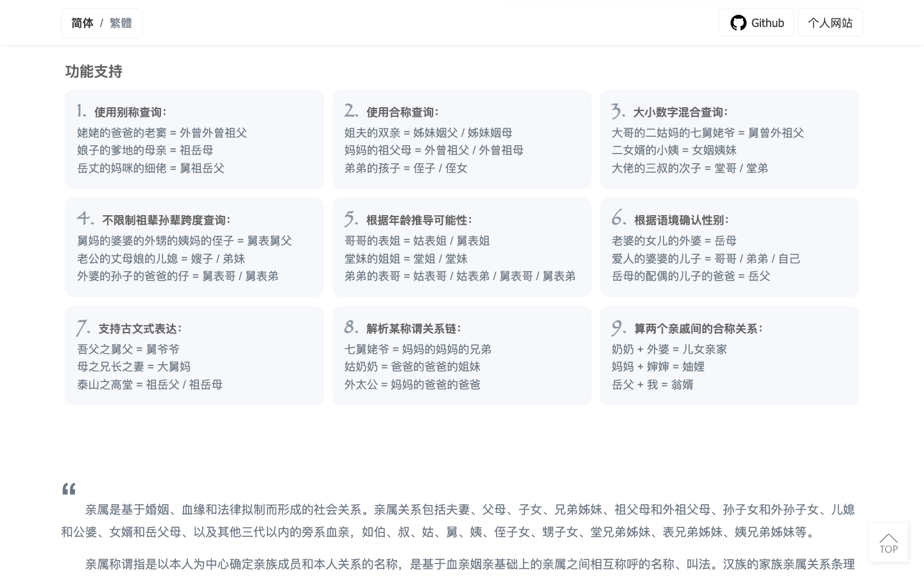Open the 个人网站 personal website link

830,22
